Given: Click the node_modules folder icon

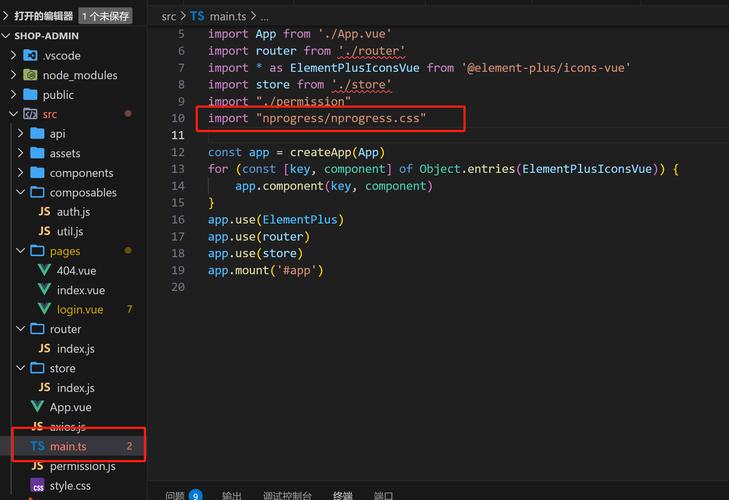Looking at the screenshot, I should pos(30,75).
